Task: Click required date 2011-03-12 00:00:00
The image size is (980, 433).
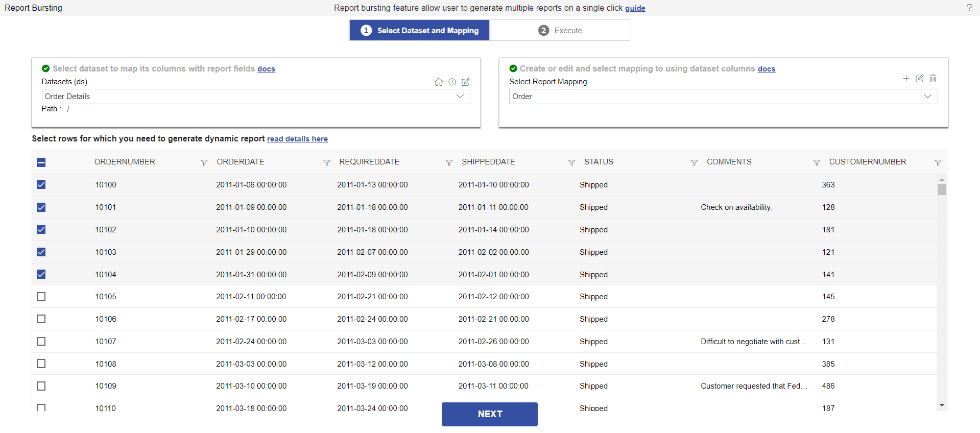Action: click(x=372, y=364)
